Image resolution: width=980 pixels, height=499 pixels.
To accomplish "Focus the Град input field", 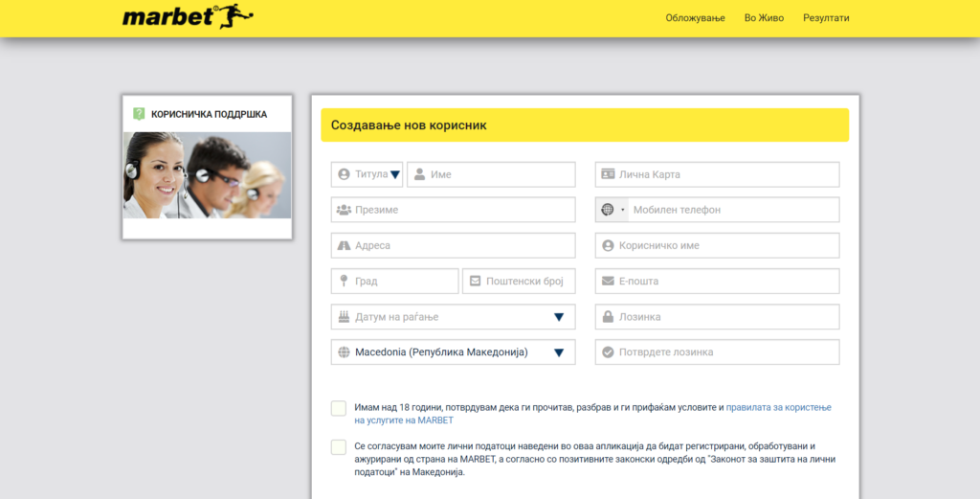I will [395, 282].
